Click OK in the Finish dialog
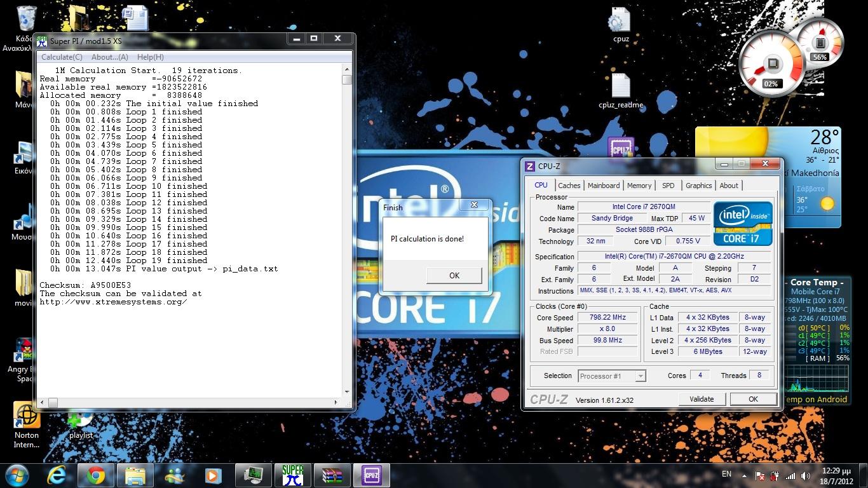 [454, 275]
